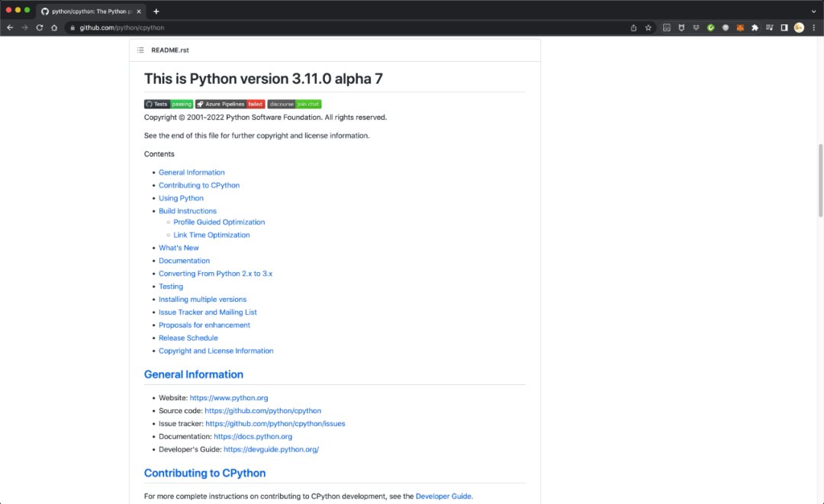Jump to the Build Instructions link
This screenshot has width=824, height=504.
(x=188, y=211)
